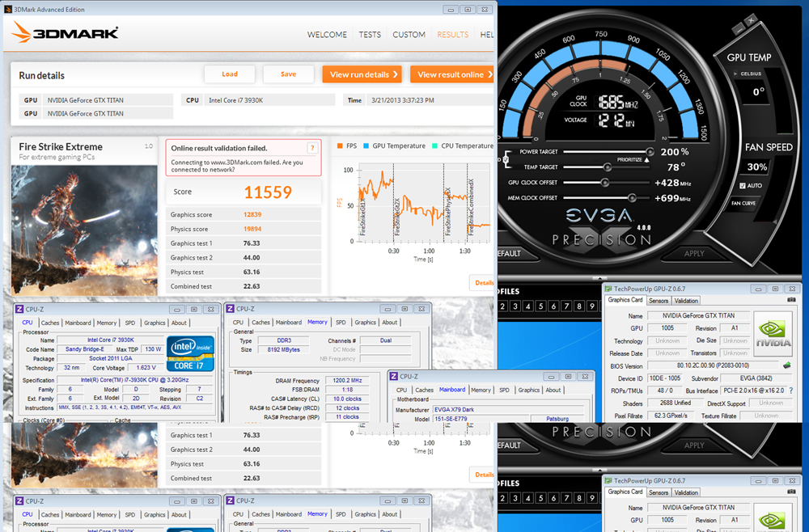Viewport: 809px width, 532px height.
Task: Select the RESULTS tab in 3DMark
Action: (x=452, y=35)
